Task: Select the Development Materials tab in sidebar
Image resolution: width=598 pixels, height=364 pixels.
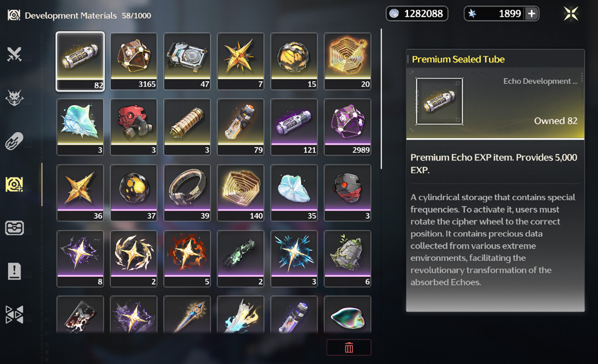Action: coord(15,185)
